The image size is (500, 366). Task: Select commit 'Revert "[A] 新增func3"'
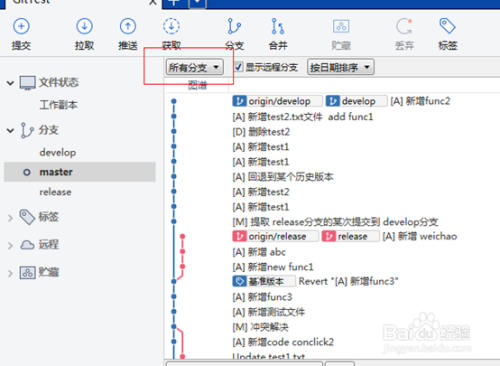tap(348, 281)
